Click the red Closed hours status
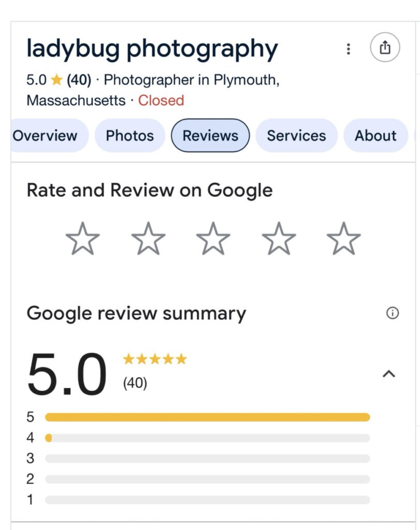This screenshot has height=530, width=420. [161, 100]
